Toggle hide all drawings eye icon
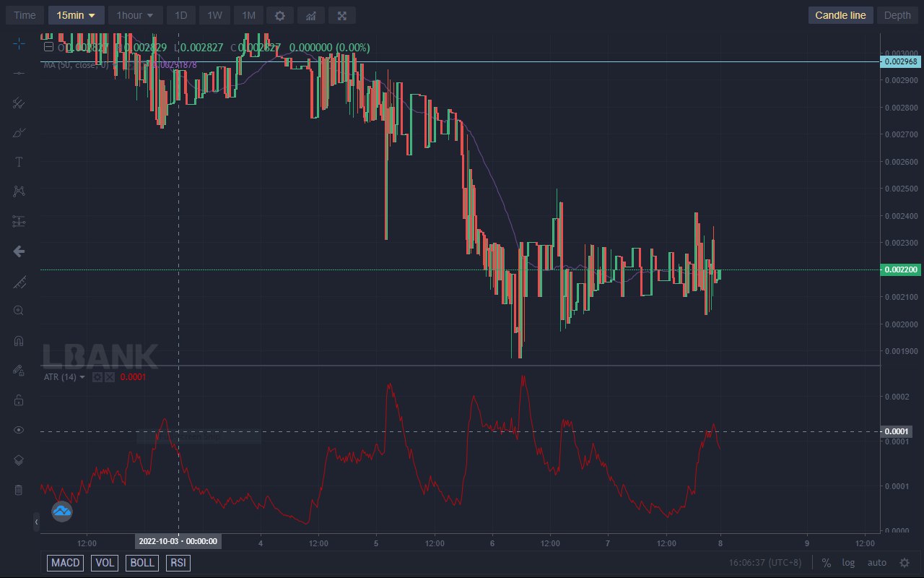The image size is (924, 578). tap(19, 430)
